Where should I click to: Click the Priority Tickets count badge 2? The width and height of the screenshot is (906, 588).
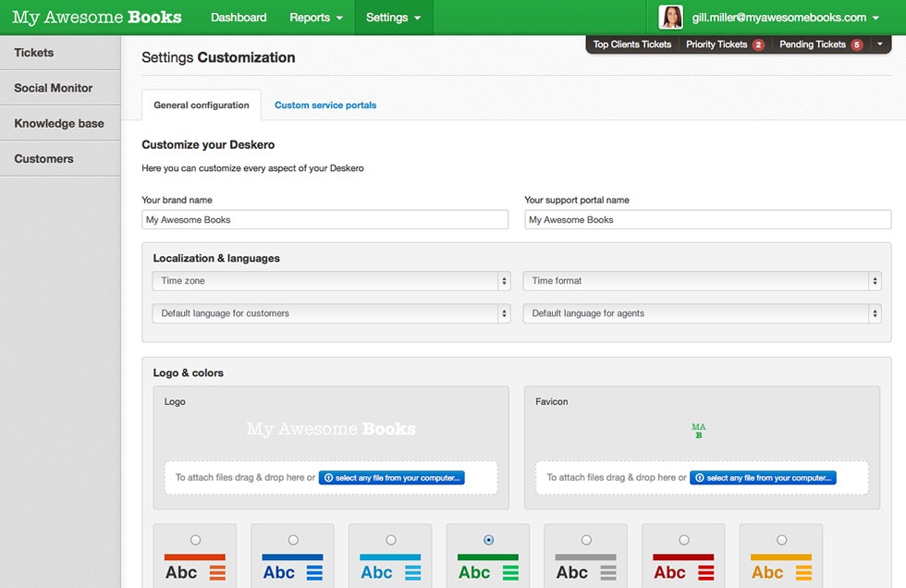tap(758, 44)
